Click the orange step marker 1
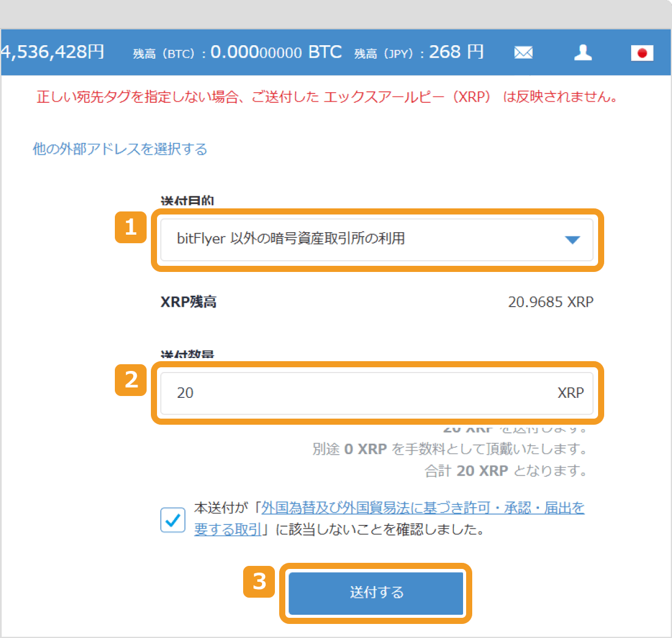This screenshot has height=638, width=672. [x=130, y=227]
